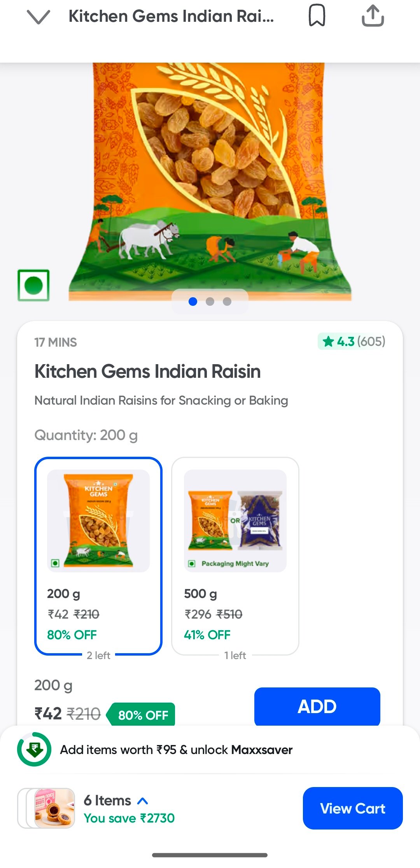Tap the Kitchen Gems Indian Raisin title
This screenshot has height=868, width=420.
tap(147, 372)
